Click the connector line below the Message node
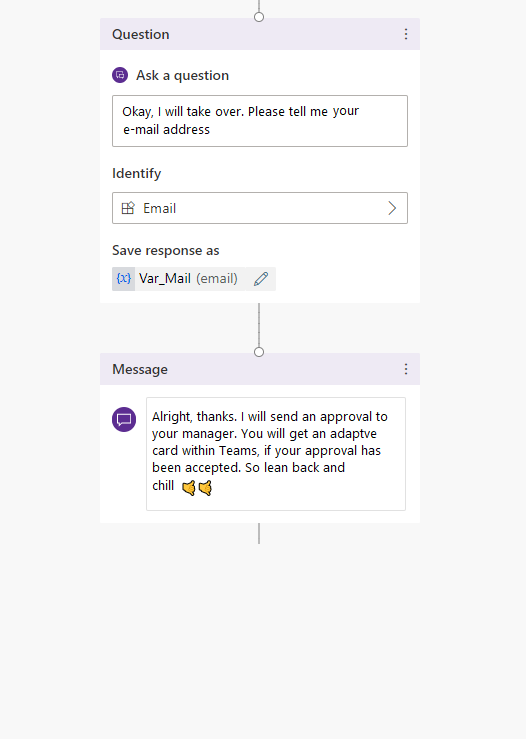 [x=259, y=533]
